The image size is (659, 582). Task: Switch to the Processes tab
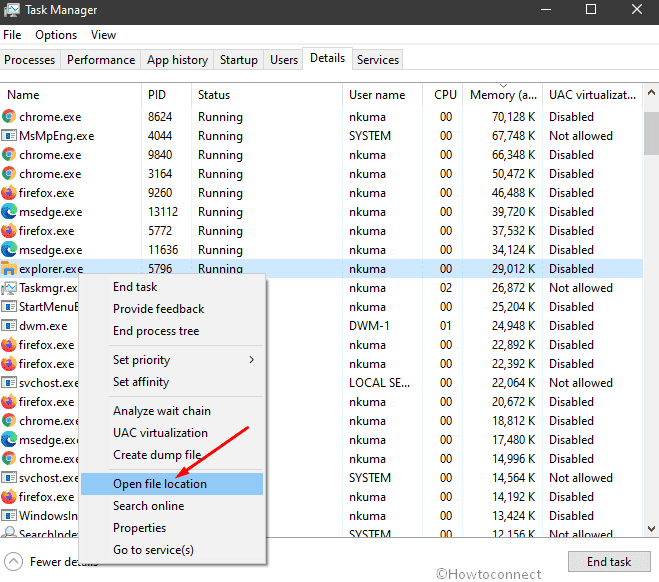click(29, 60)
